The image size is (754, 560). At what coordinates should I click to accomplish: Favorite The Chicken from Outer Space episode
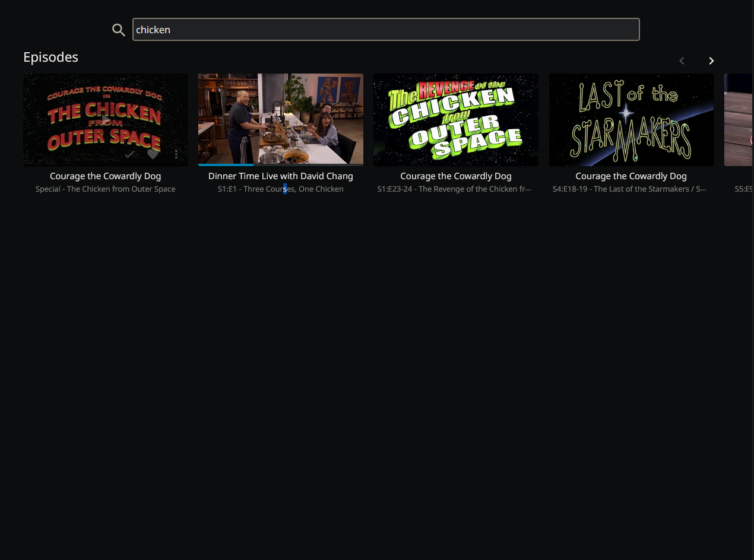pyautogui.click(x=153, y=154)
